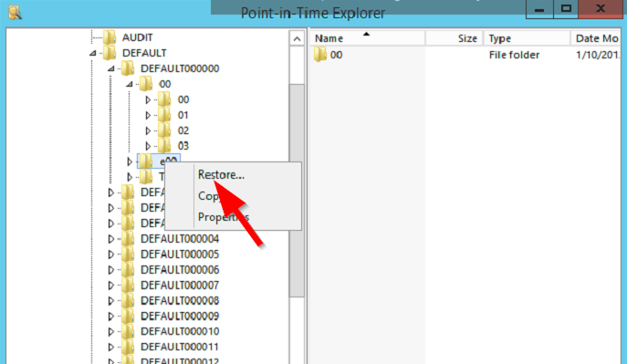Viewport: 627px width, 364px height.
Task: Select the 00 folder icon in file list
Action: [x=320, y=55]
